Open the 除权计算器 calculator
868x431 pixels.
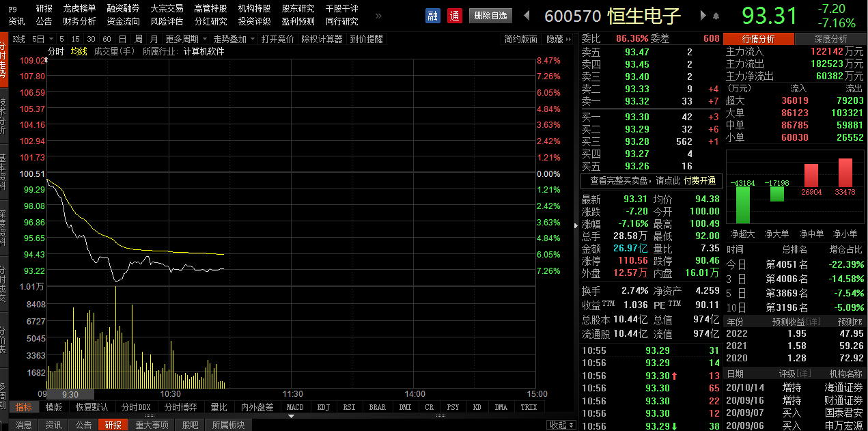pyautogui.click(x=322, y=39)
